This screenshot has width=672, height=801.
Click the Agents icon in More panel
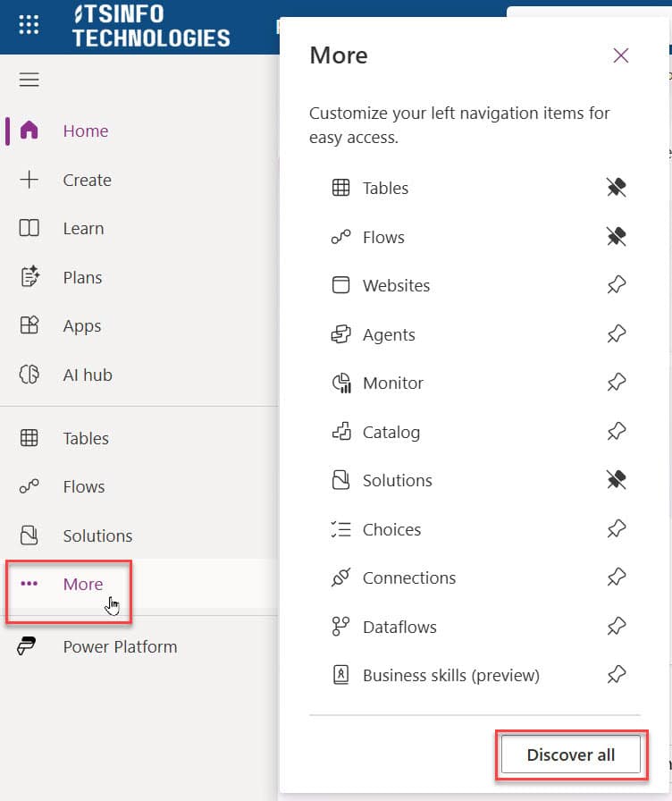point(340,334)
